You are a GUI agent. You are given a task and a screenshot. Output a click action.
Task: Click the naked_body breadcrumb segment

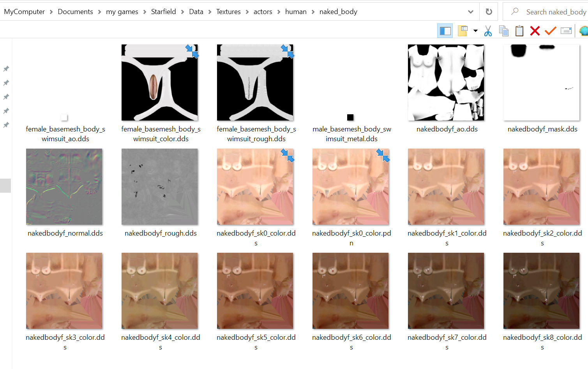click(338, 12)
